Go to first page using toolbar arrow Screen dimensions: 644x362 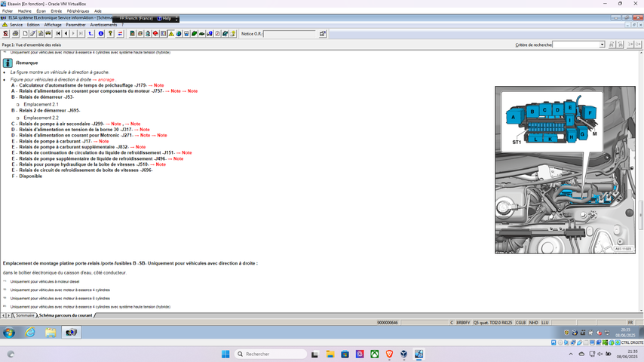(59, 34)
